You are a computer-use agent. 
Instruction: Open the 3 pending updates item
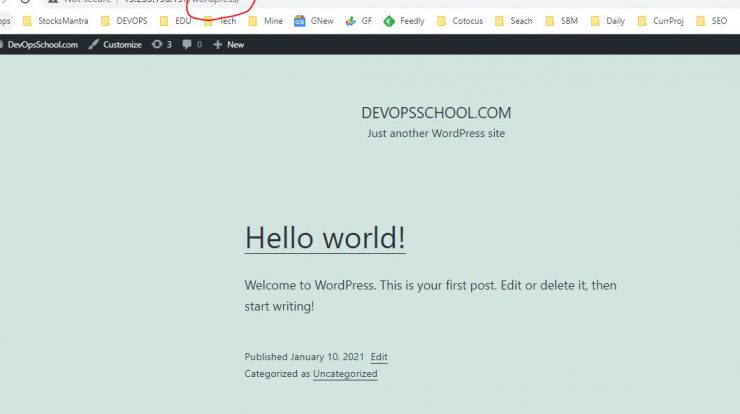161,44
